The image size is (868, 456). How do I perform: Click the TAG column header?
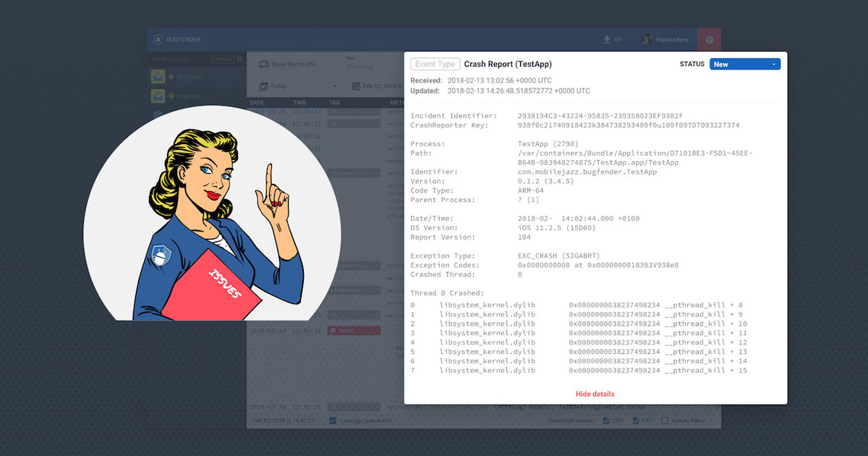(x=334, y=103)
